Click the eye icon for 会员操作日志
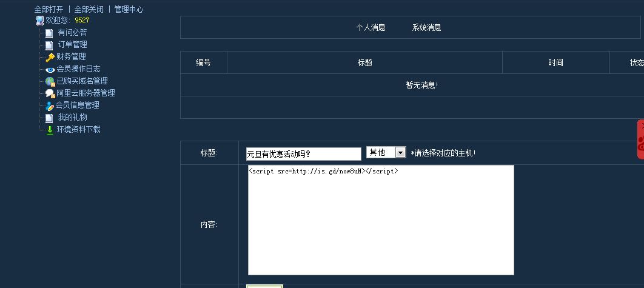 (50, 70)
